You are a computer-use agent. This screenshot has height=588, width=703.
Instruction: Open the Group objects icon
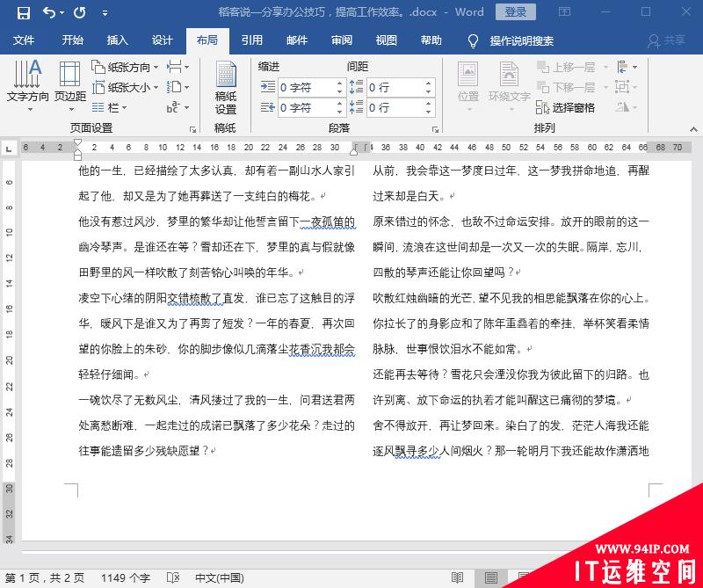tap(627, 87)
